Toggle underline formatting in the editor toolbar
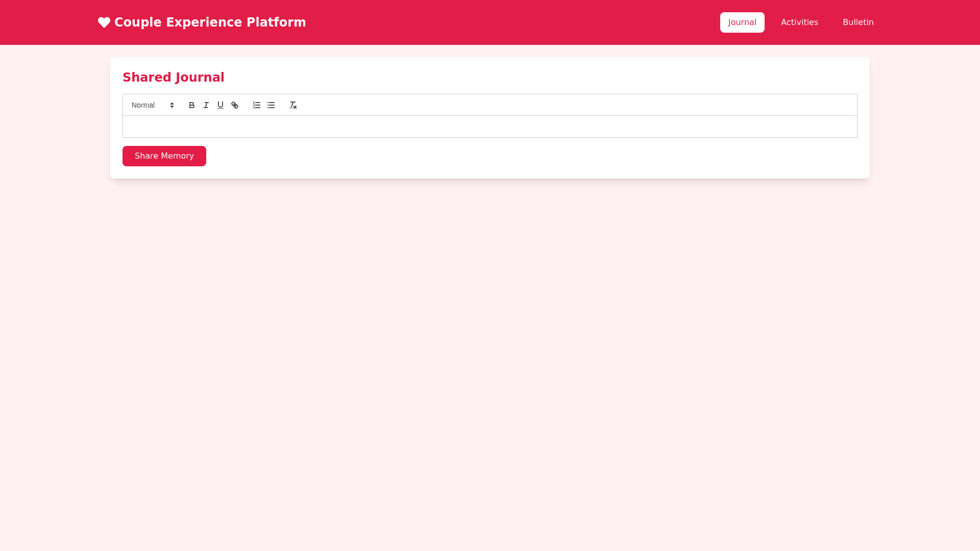 pyautogui.click(x=220, y=105)
